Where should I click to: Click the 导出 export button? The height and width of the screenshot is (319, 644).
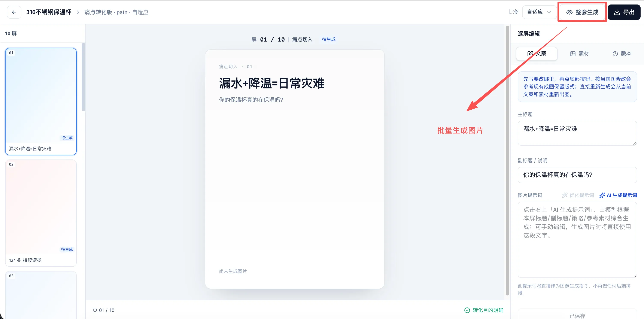click(624, 12)
